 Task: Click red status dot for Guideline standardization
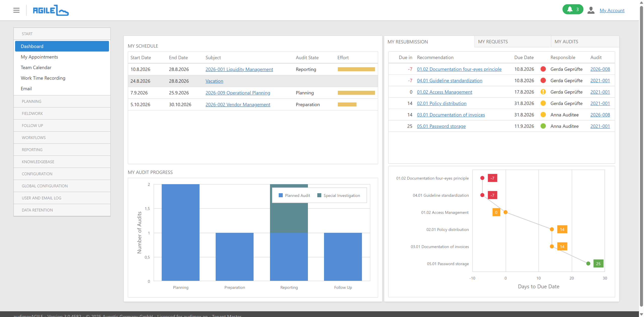(543, 81)
